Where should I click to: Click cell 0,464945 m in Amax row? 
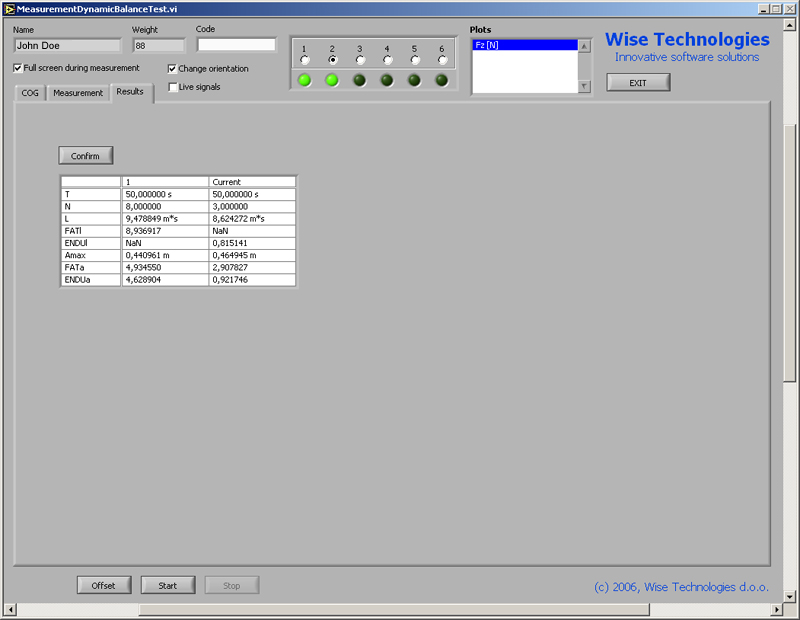point(252,256)
